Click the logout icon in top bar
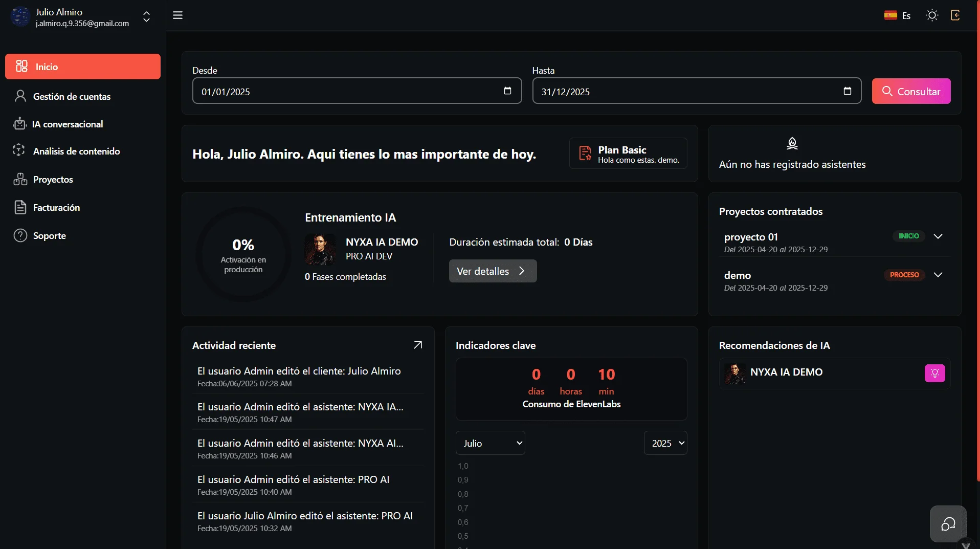 click(955, 15)
